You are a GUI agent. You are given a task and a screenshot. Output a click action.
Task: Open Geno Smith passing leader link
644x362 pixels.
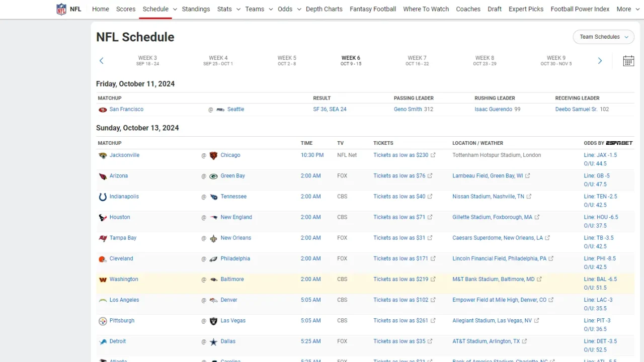(x=408, y=109)
